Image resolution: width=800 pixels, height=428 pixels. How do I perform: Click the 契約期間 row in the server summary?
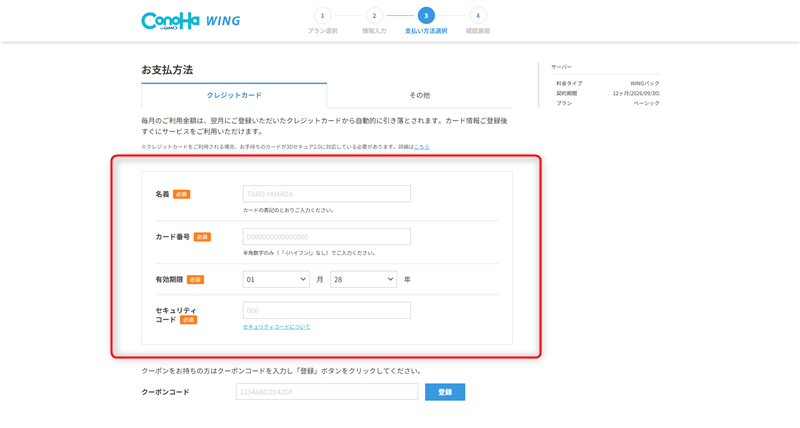(x=607, y=93)
